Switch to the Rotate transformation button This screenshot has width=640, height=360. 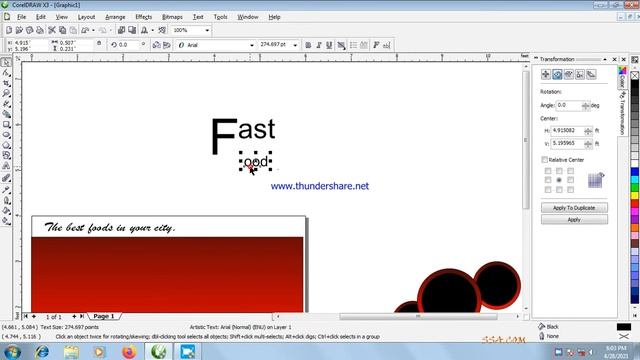click(x=557, y=74)
